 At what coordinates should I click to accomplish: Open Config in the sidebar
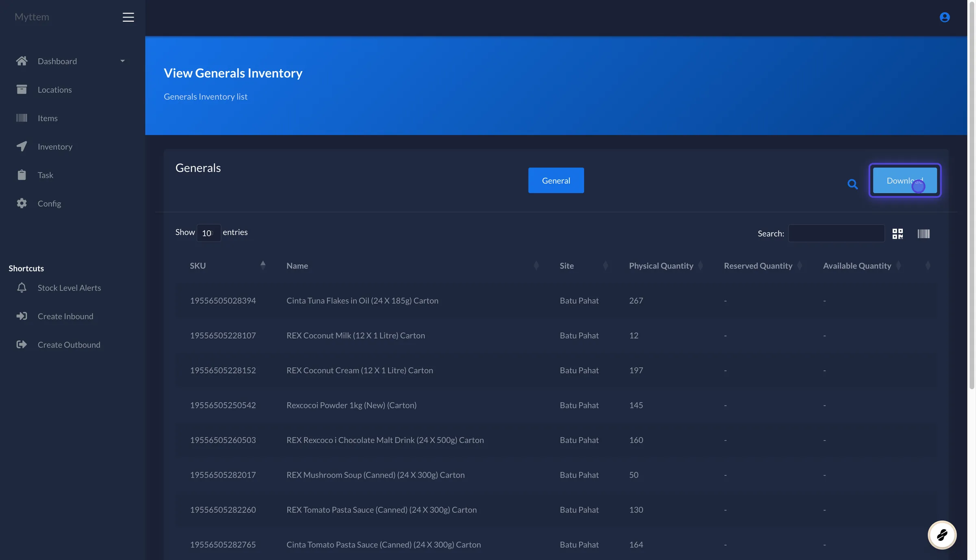click(x=49, y=203)
